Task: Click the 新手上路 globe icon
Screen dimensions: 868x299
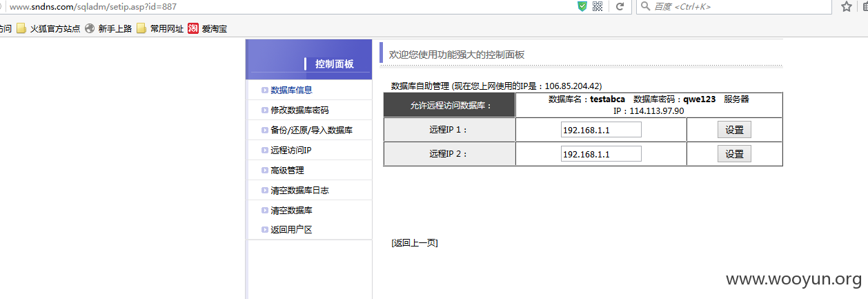Action: pyautogui.click(x=90, y=29)
